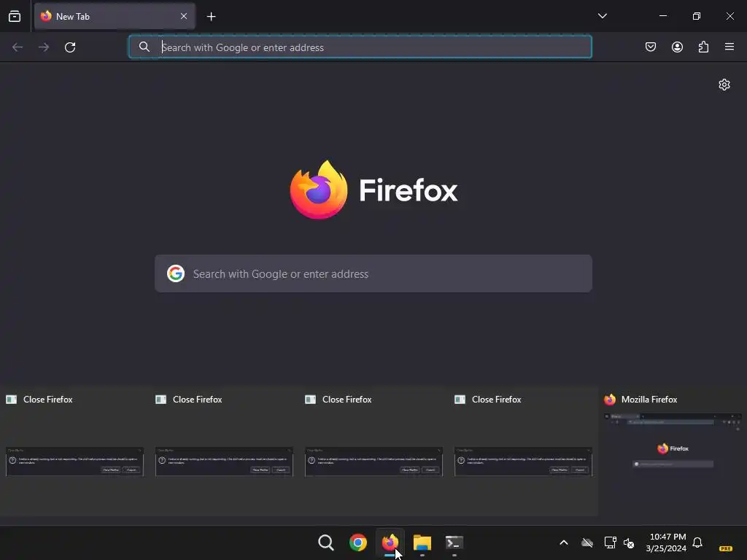747x560 pixels.
Task: Minimize the Firefox window
Action: point(663,16)
